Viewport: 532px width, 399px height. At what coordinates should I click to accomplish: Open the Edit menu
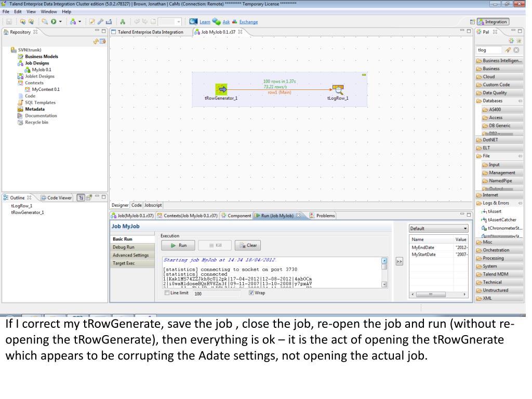[x=18, y=11]
